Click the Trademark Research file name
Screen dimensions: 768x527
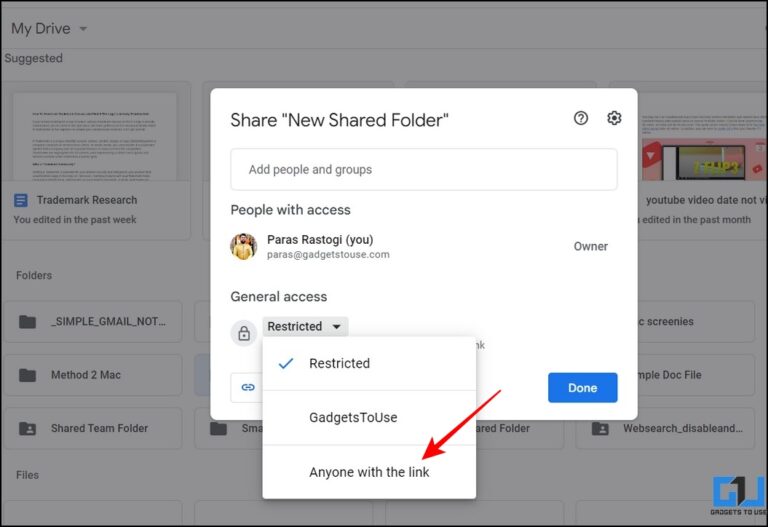[x=87, y=200]
